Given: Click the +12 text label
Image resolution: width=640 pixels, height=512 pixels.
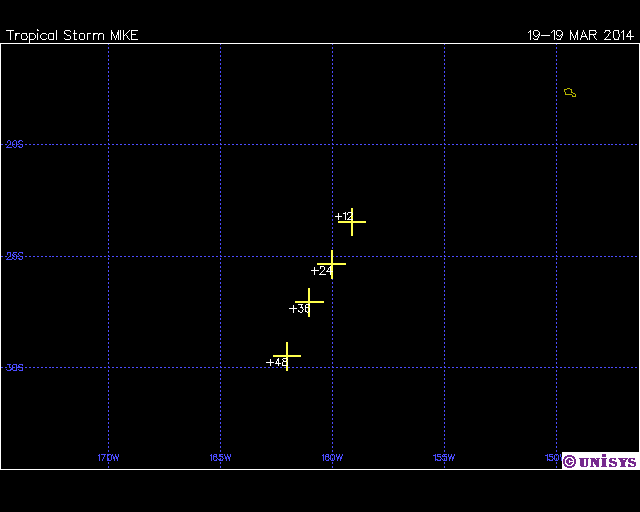Looking at the screenshot, I should point(342,216).
